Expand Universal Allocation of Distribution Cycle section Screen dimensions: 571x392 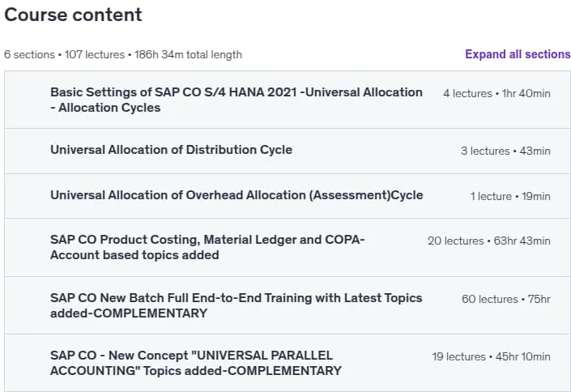click(x=288, y=151)
